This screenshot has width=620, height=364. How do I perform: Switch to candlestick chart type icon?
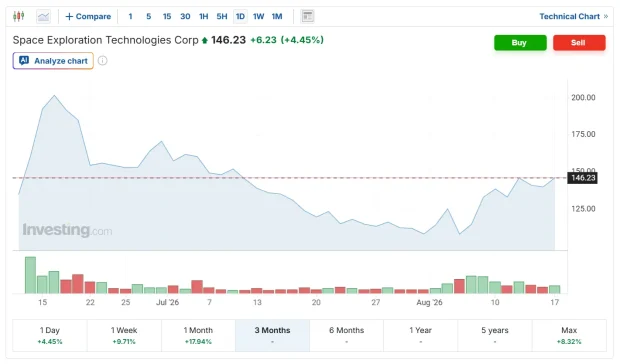click(x=19, y=16)
